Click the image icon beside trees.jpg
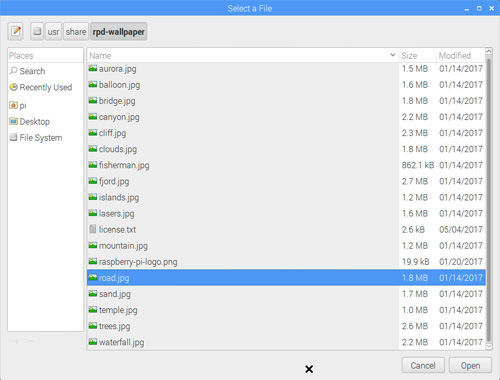Image resolution: width=500 pixels, height=380 pixels. (x=93, y=326)
